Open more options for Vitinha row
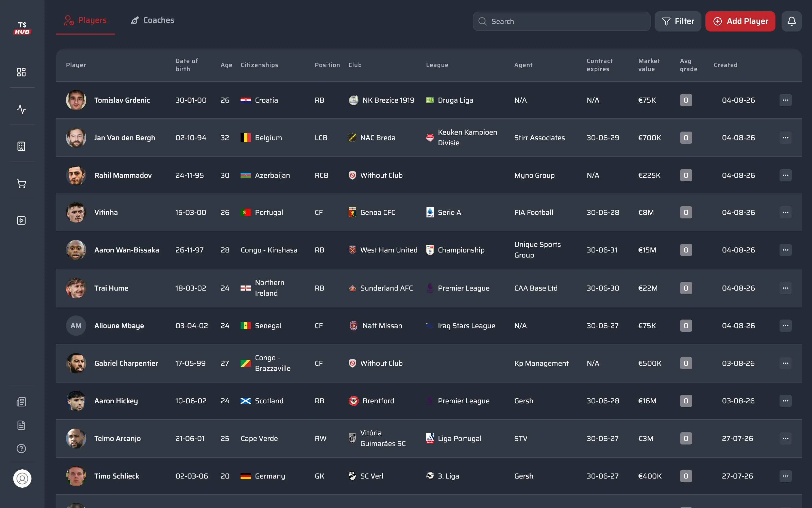Image resolution: width=812 pixels, height=508 pixels. tap(785, 212)
